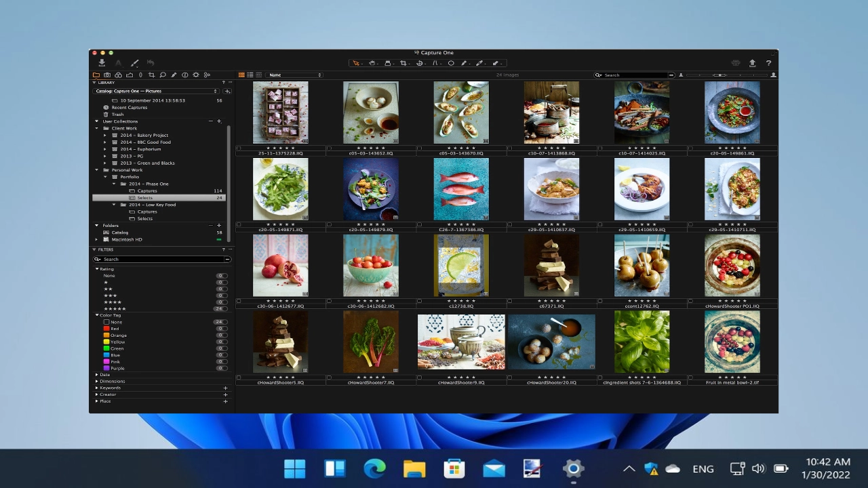
Task: Open the brush adjustments icon in top toolbar
Action: pyautogui.click(x=134, y=63)
